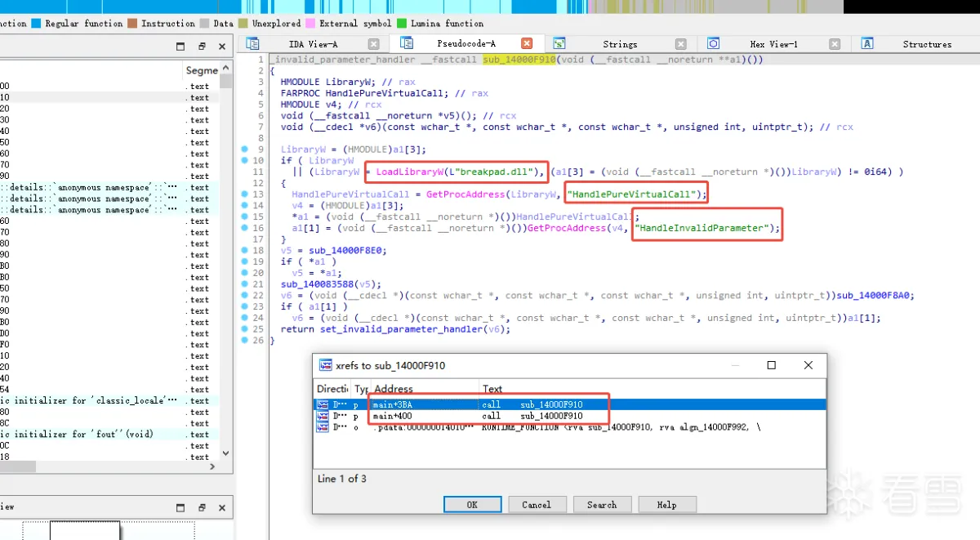Open Help from the xrefs dialog

666,505
